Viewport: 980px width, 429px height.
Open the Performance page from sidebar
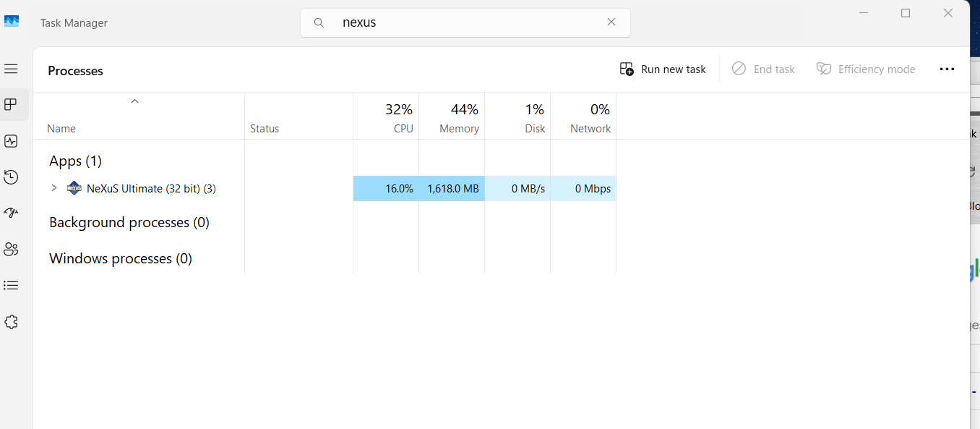[11, 141]
